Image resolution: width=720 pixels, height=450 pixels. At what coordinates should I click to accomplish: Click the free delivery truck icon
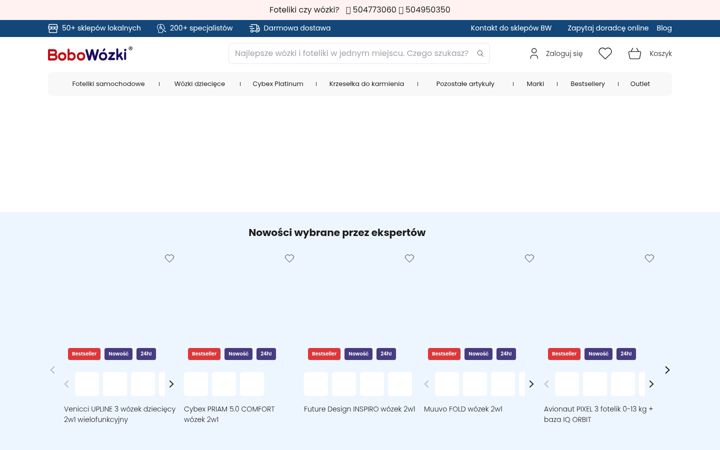(254, 28)
